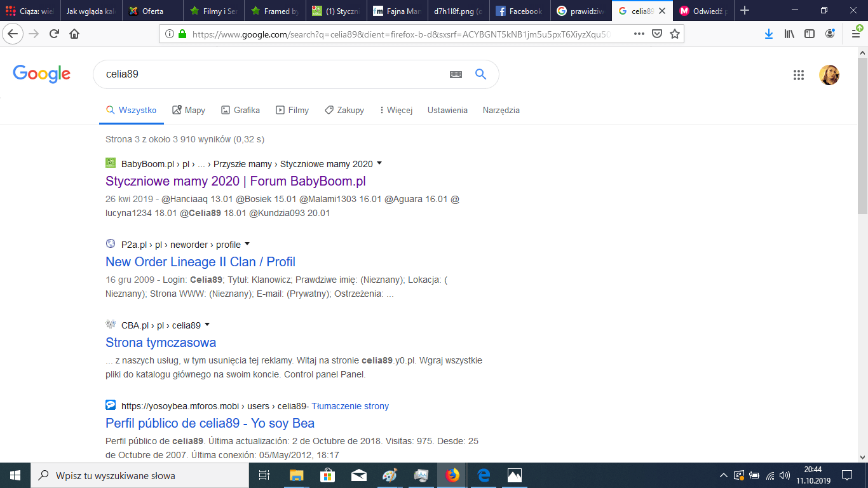Open File Explorer from the taskbar
Viewport: 868px width, 488px height.
coord(297,475)
